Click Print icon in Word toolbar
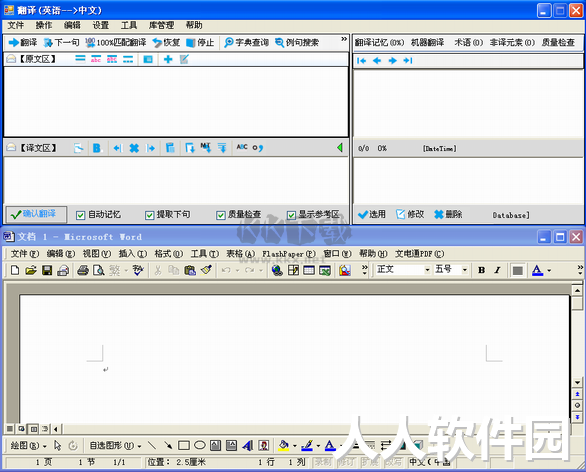Image resolution: width=586 pixels, height=472 pixels. point(83,270)
